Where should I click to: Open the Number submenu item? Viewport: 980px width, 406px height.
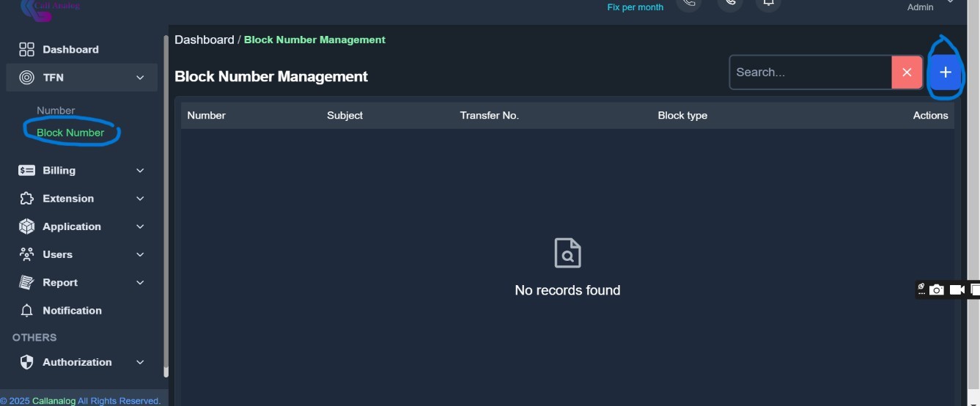pyautogui.click(x=56, y=111)
